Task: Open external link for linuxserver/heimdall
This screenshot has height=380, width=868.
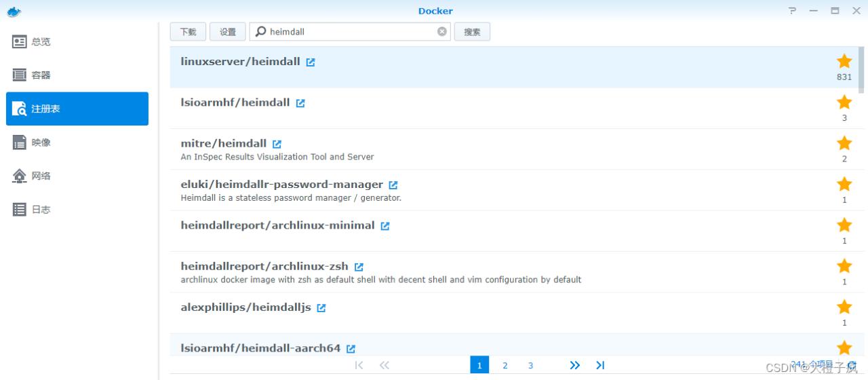Action: point(311,62)
